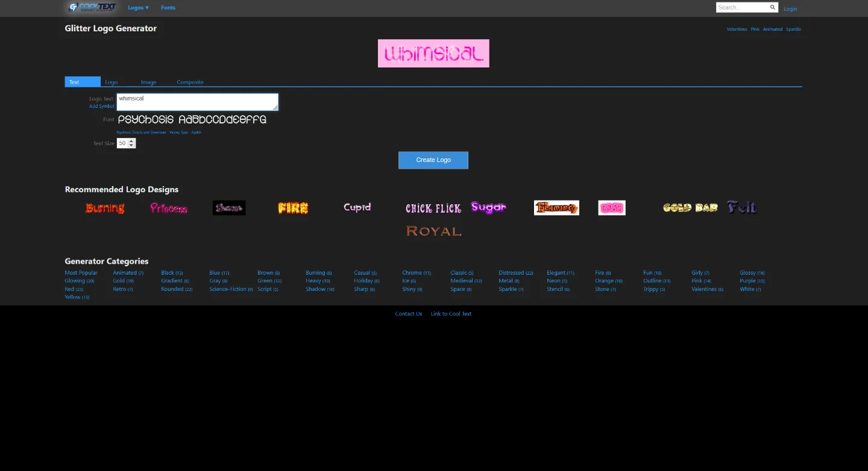Open the Elegant (11) category
Screen dimensions: 868x471
point(561,273)
